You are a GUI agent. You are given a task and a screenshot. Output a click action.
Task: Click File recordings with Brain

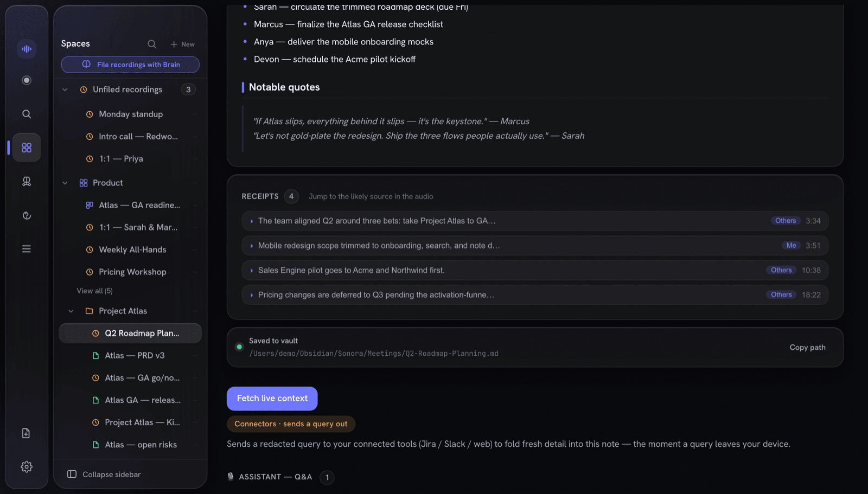[x=130, y=65]
